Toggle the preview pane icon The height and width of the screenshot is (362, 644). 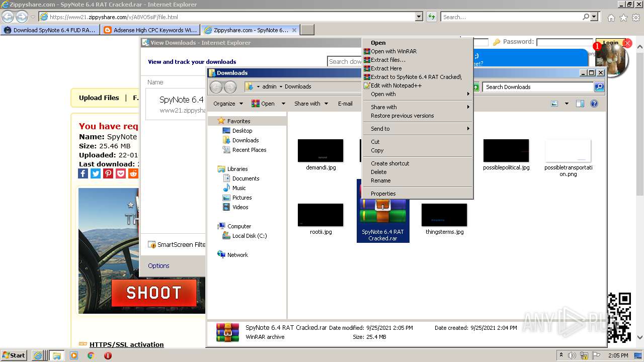point(580,104)
